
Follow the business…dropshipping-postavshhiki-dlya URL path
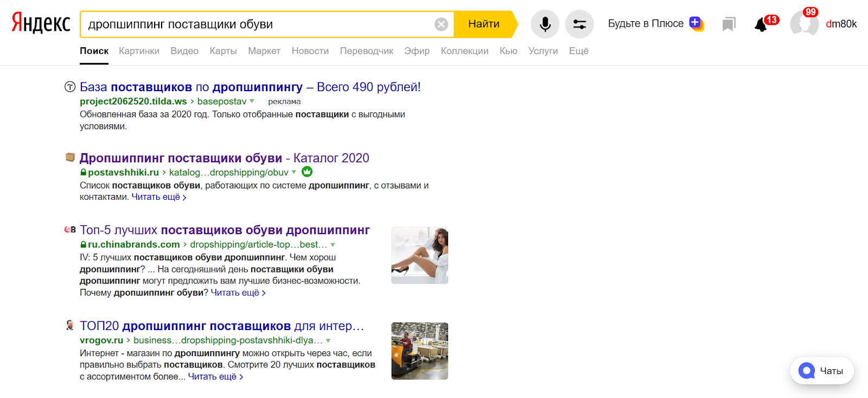click(x=228, y=340)
